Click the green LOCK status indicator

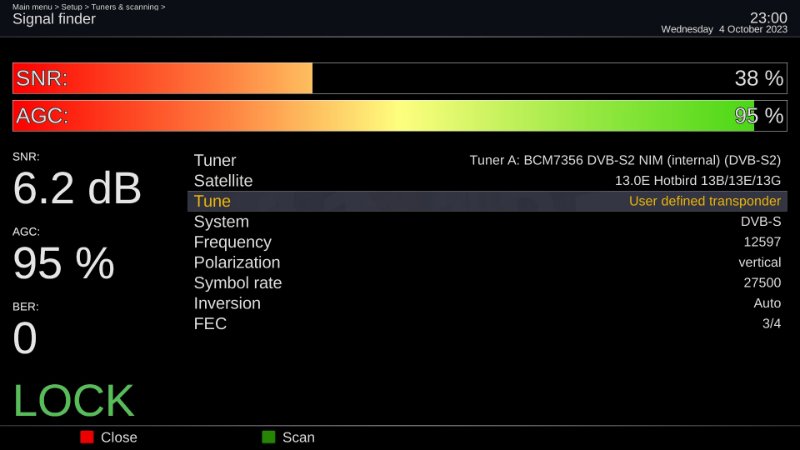pos(73,400)
